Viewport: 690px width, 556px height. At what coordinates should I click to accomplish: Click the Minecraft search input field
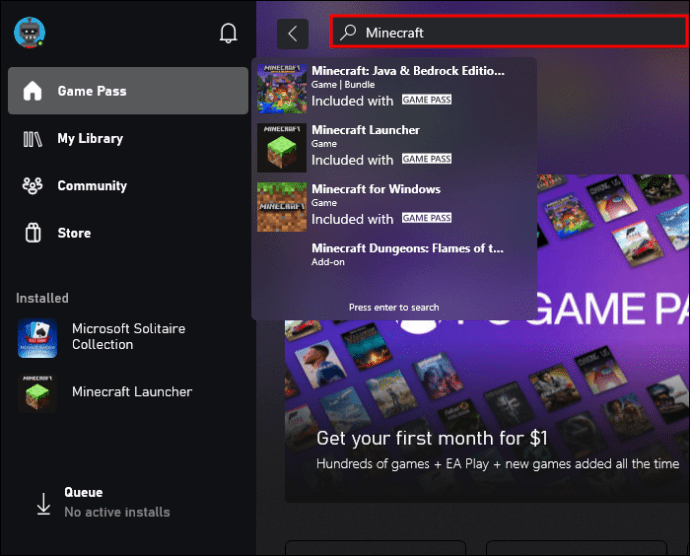pyautogui.click(x=509, y=32)
